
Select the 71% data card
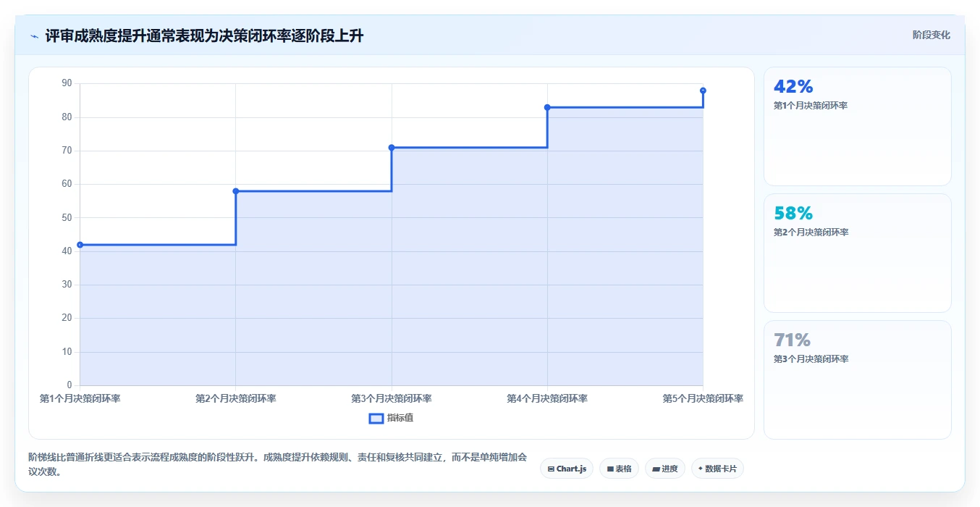pyautogui.click(x=858, y=380)
